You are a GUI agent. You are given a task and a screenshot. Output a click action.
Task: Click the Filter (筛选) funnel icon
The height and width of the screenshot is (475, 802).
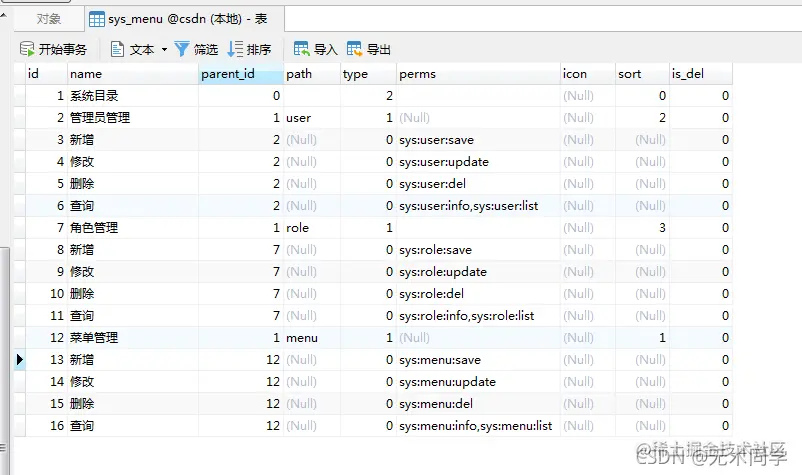click(182, 49)
